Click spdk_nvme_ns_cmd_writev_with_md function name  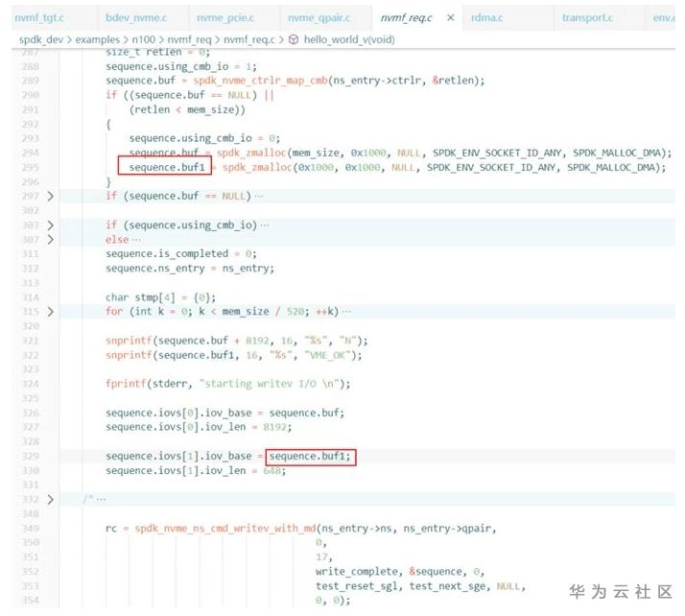pyautogui.click(x=225, y=529)
